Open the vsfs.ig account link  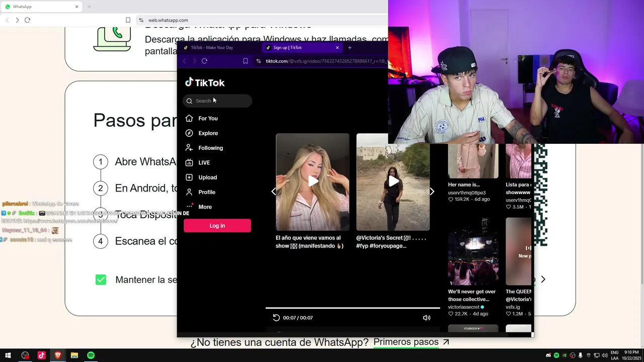click(x=513, y=307)
